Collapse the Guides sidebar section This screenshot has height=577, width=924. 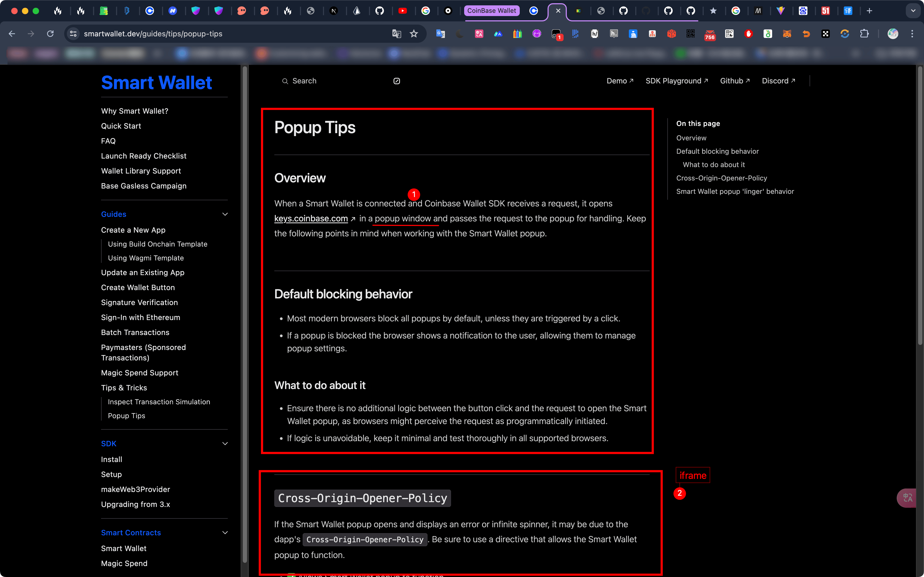click(225, 214)
